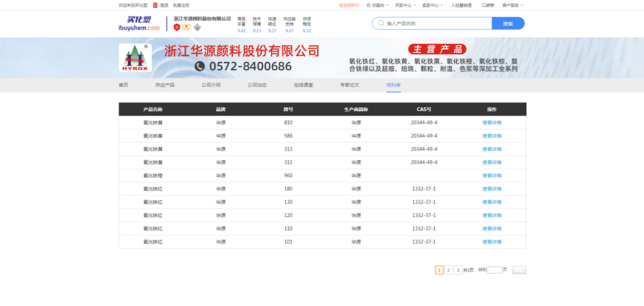Image resolution: width=644 pixels, height=306 pixels.
Task: Click the 供应链支持 score 9.07
Action: click(290, 31)
